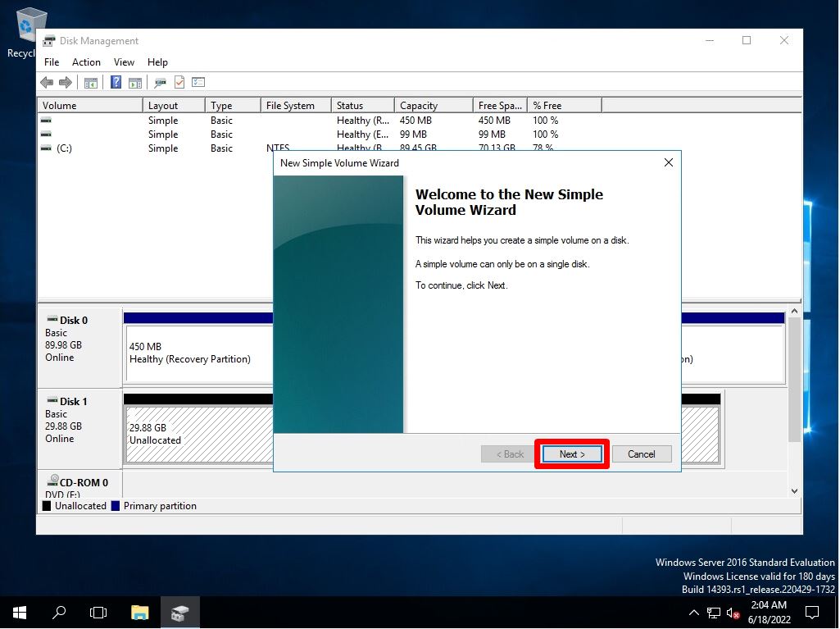Toggle the console tree panel icon
840x629 pixels.
pos(91,82)
